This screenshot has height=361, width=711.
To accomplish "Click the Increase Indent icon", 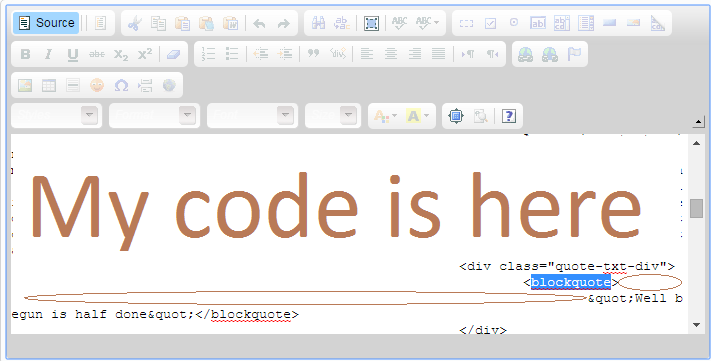I will 285,54.
